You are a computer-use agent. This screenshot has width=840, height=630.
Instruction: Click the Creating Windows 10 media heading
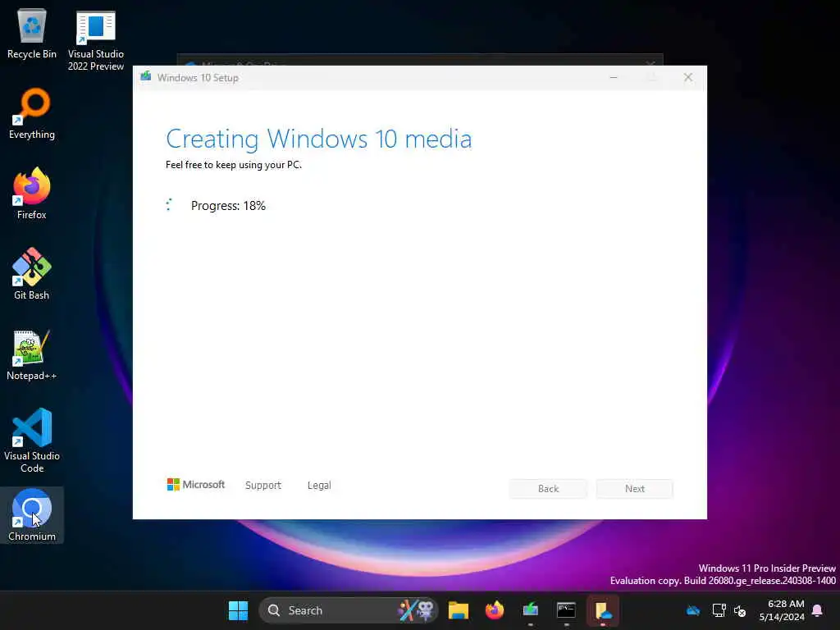pyautogui.click(x=319, y=139)
